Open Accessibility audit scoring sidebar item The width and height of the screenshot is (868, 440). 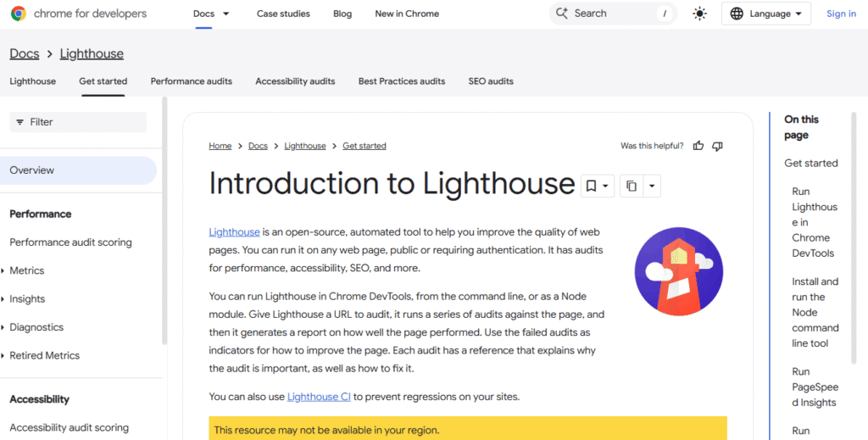70,428
